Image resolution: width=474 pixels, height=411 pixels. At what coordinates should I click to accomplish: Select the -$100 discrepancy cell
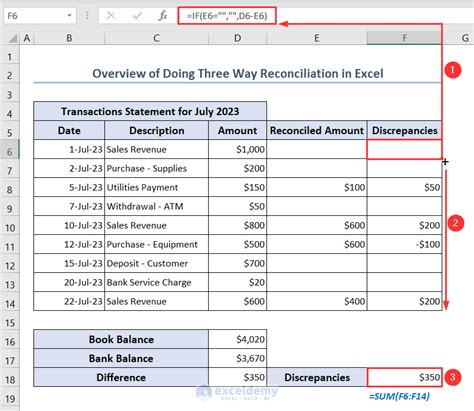(404, 244)
